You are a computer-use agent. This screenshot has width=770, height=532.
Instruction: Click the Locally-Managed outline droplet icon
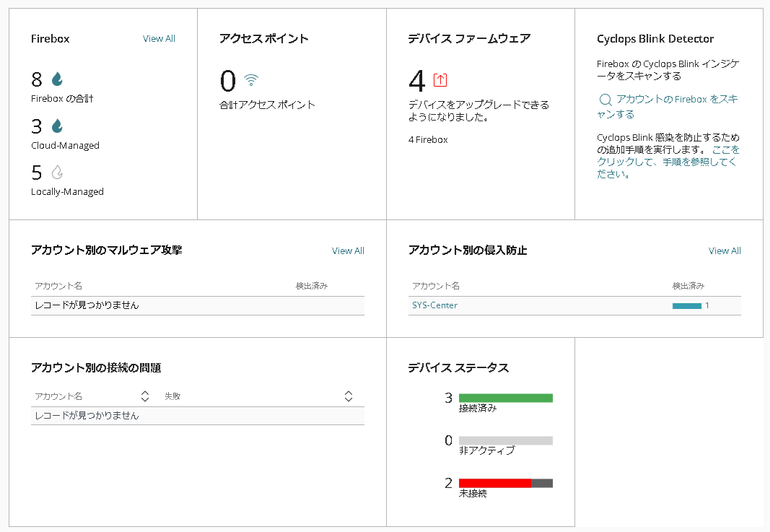(57, 173)
